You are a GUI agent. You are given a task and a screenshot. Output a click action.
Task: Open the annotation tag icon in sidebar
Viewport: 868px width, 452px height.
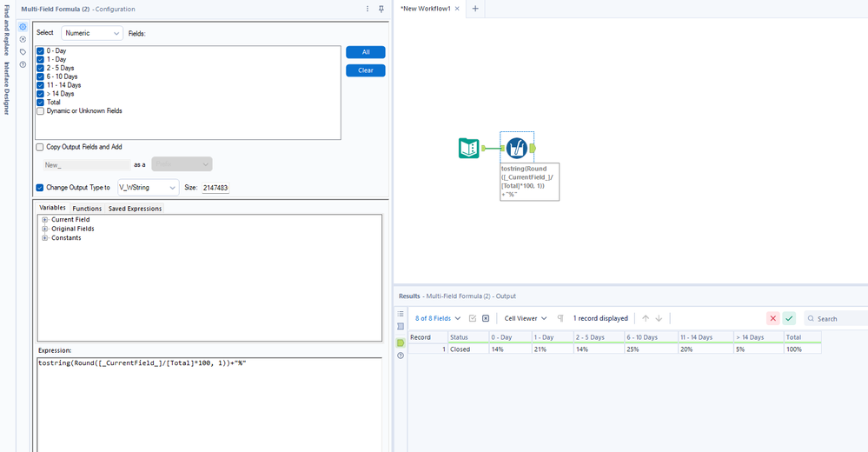click(x=23, y=52)
